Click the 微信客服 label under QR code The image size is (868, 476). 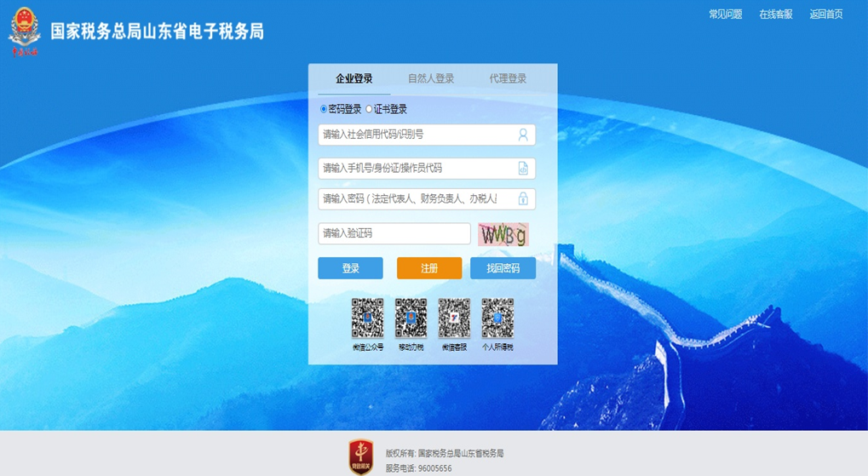(454, 347)
